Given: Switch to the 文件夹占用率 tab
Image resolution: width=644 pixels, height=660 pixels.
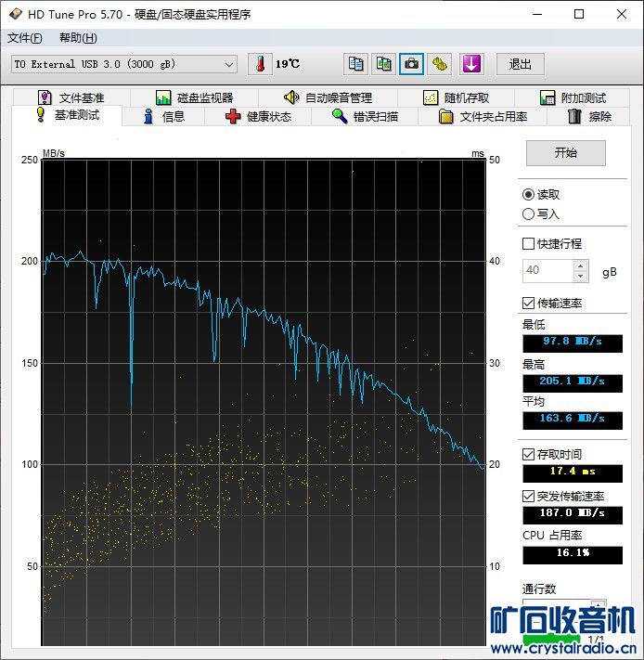Looking at the screenshot, I should pos(483,116).
